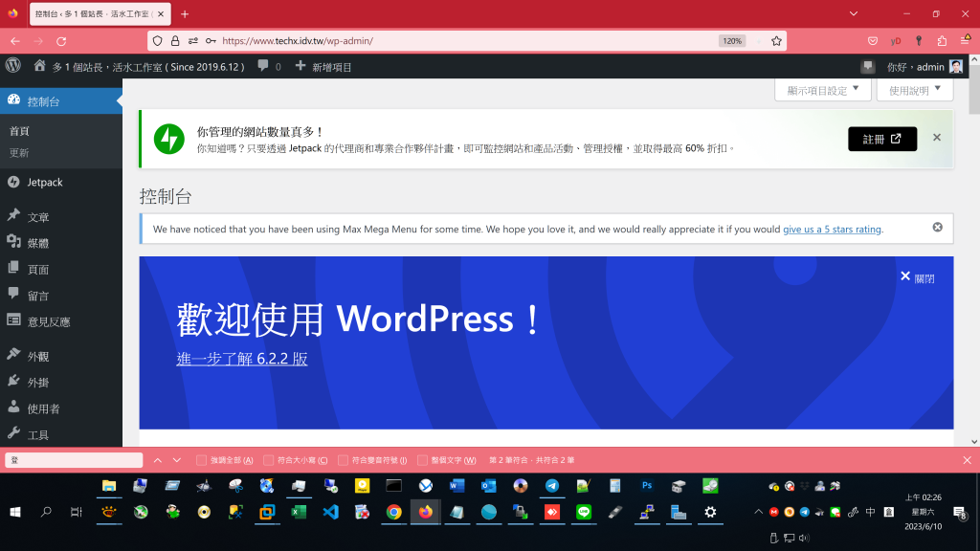Go to 外掛 (Plugins) in sidebar

(x=38, y=382)
